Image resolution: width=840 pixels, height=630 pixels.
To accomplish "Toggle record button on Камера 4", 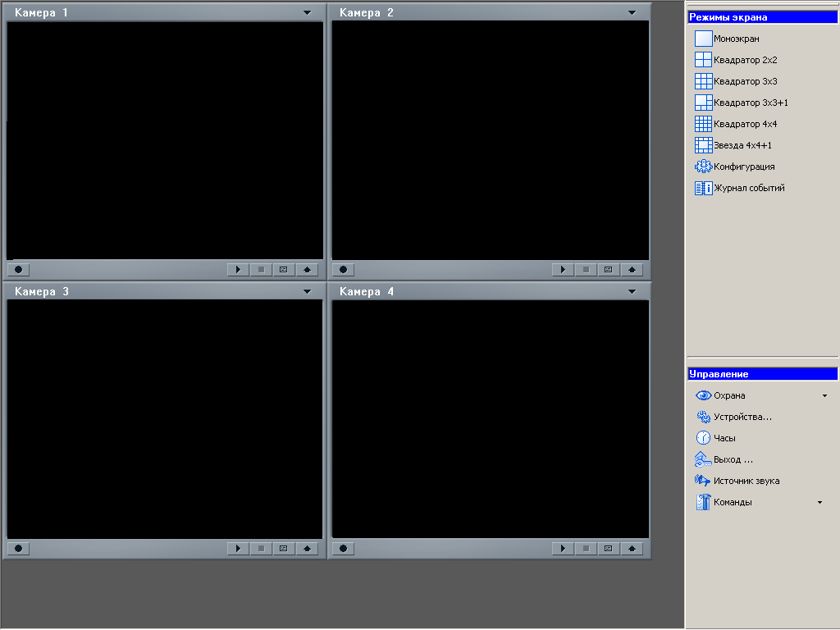I will coord(343,549).
